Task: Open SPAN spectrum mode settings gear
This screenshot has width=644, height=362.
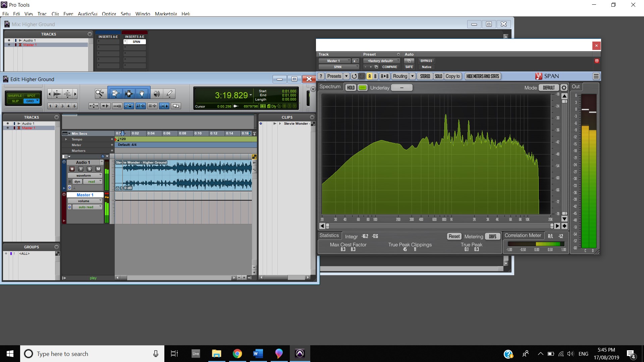Action: point(564,87)
